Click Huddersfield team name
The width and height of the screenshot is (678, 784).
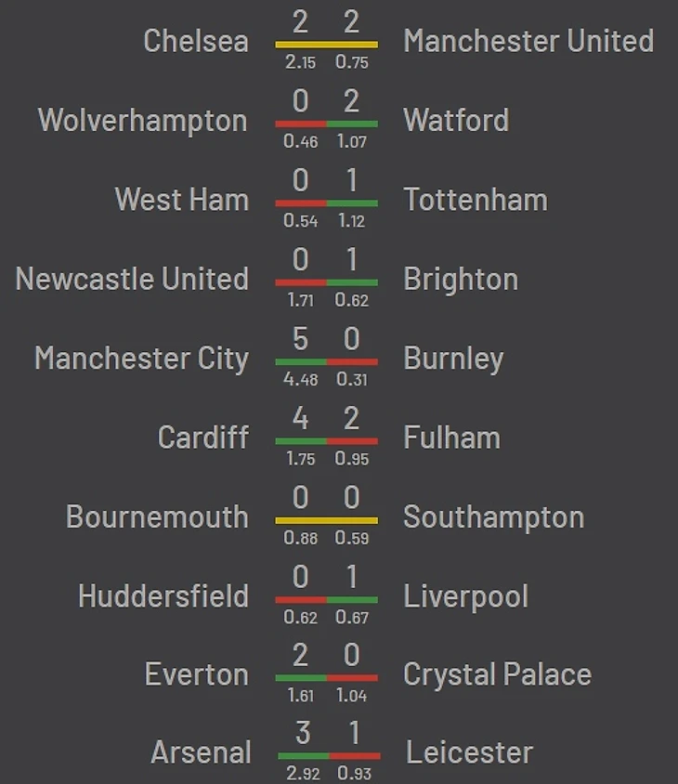click(x=163, y=596)
